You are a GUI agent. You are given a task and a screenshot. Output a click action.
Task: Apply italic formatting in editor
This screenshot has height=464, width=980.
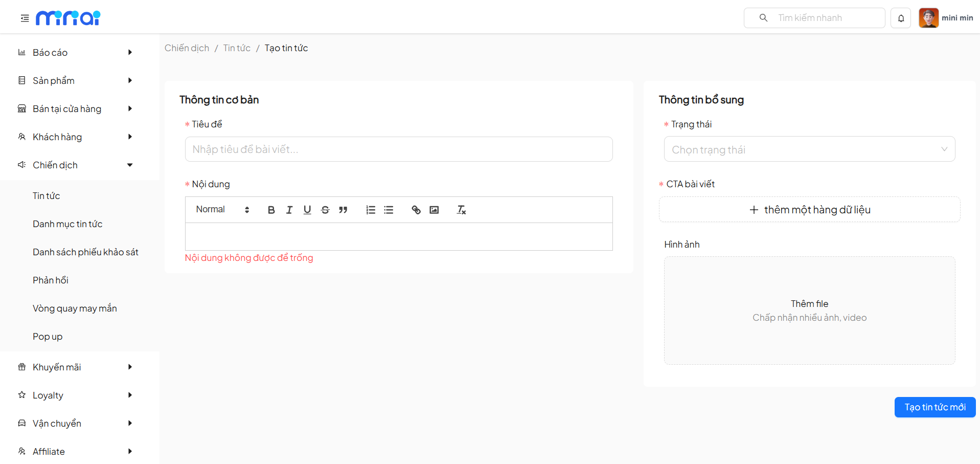289,210
